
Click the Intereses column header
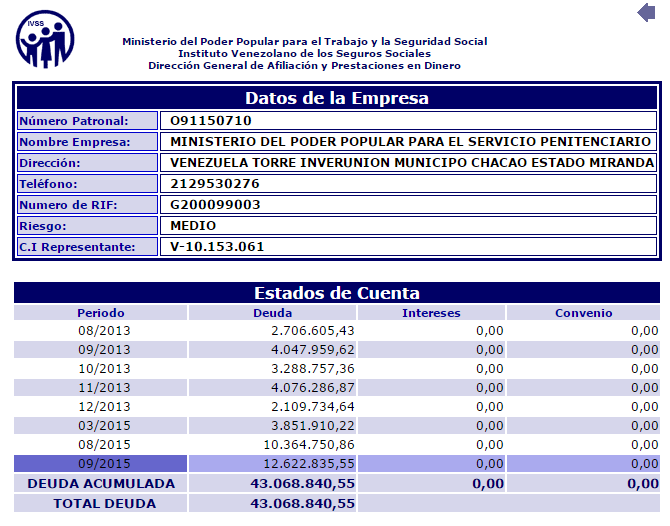[x=431, y=313]
